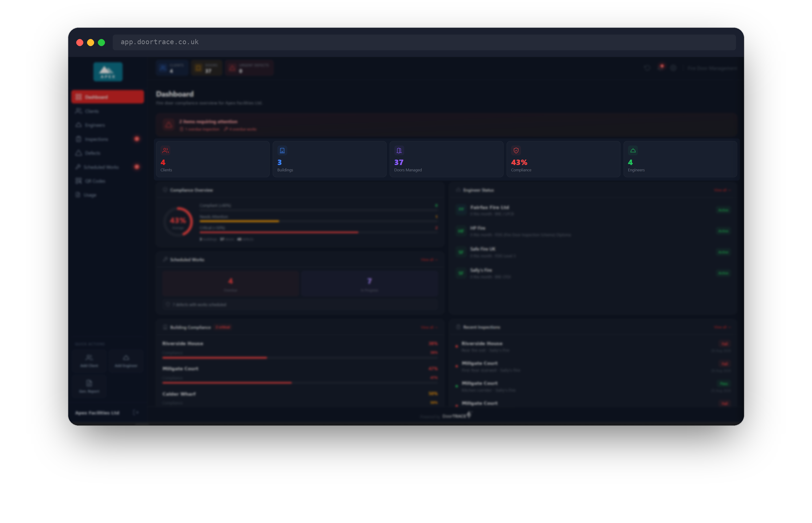Click View all in Scheduled Works panel

429,260
